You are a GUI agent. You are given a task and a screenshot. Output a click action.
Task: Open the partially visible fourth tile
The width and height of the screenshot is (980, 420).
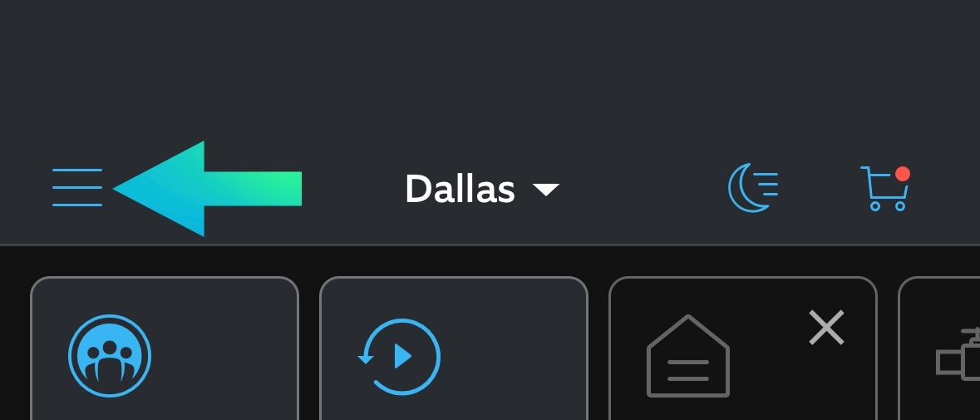938,348
